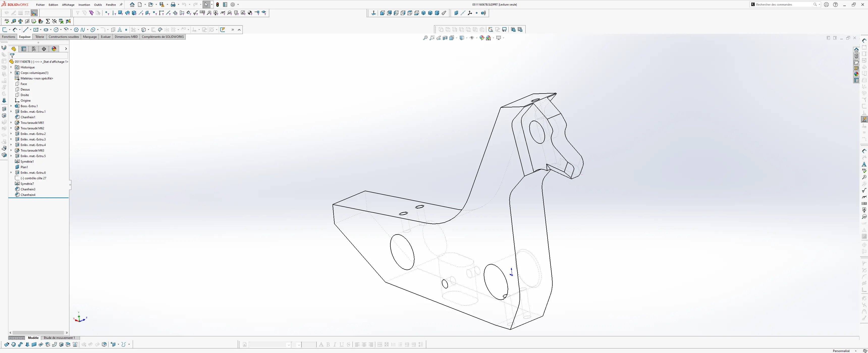Select the Polygon sketch tool
868x353 pixels.
point(76,30)
